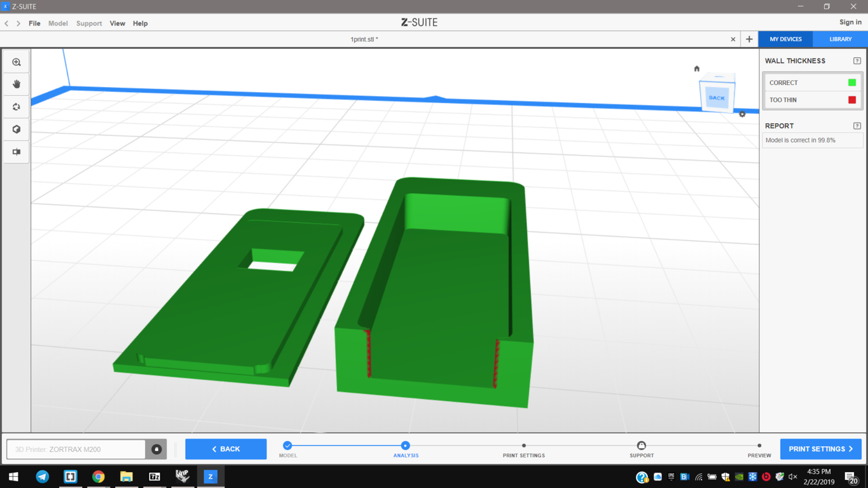Click the green Correct color swatch

coord(852,83)
